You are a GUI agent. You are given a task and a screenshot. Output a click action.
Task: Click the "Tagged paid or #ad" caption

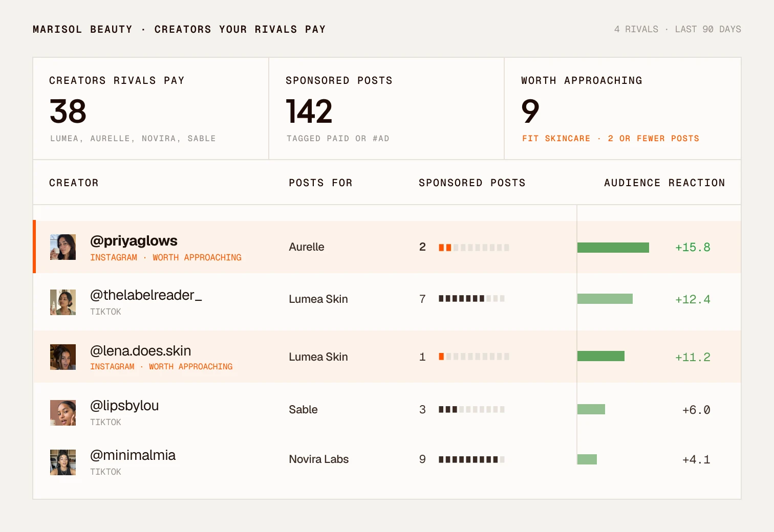338,139
